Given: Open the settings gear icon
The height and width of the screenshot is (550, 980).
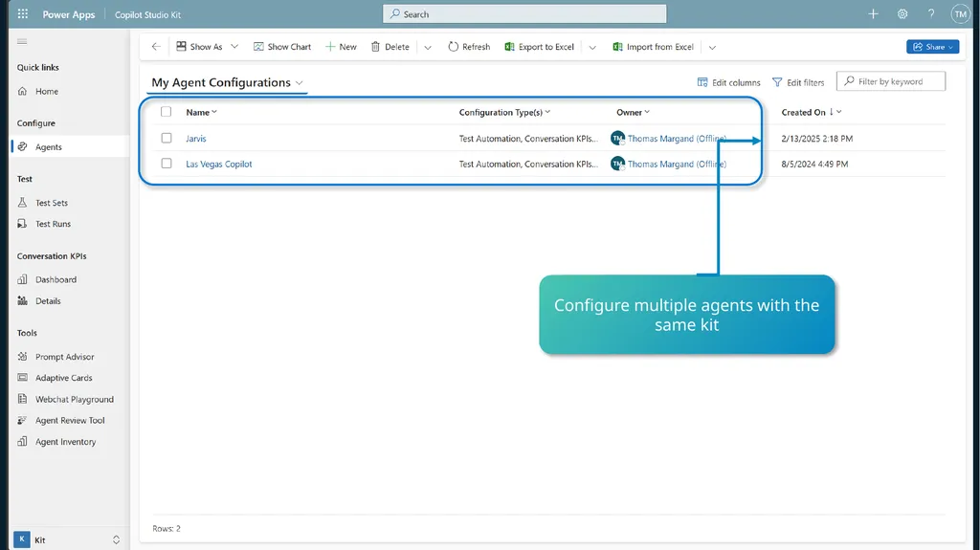Looking at the screenshot, I should 902,13.
